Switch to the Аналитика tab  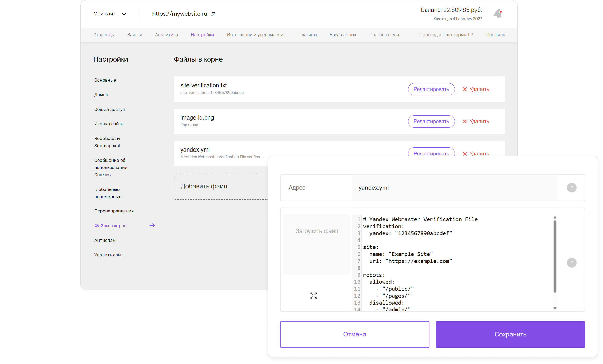click(x=166, y=35)
